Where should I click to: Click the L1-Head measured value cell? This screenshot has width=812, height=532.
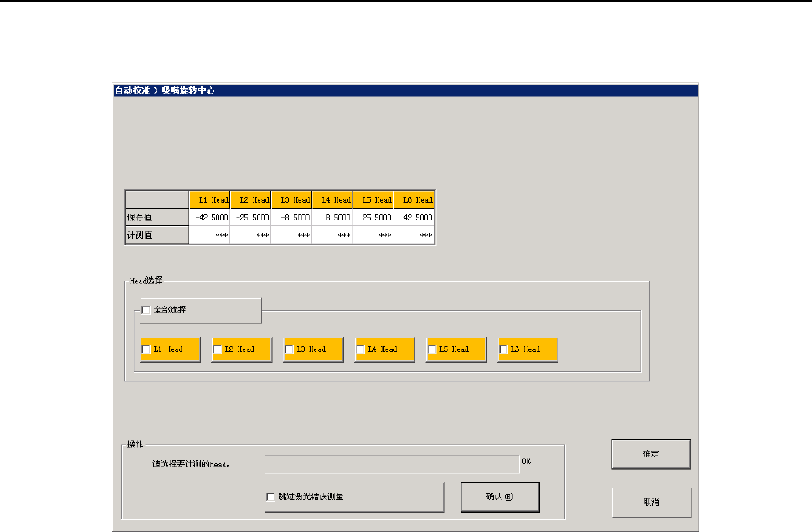pyautogui.click(x=210, y=235)
